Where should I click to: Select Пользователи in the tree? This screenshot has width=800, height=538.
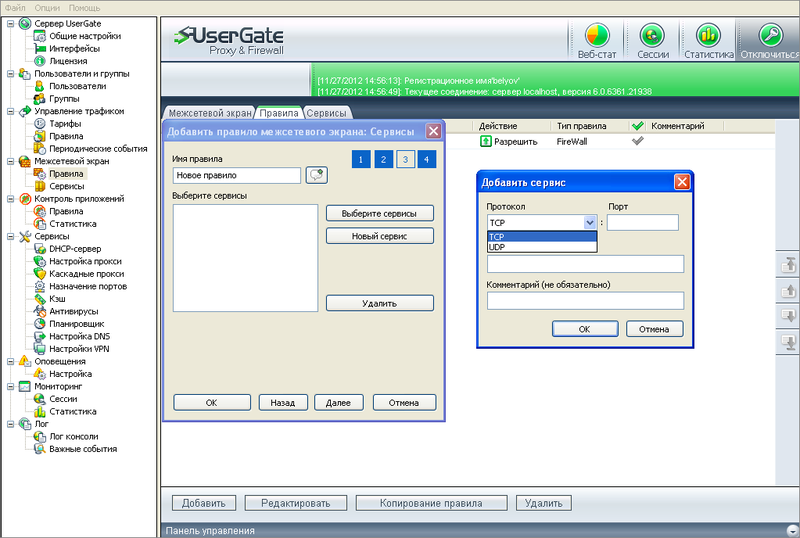[78, 86]
